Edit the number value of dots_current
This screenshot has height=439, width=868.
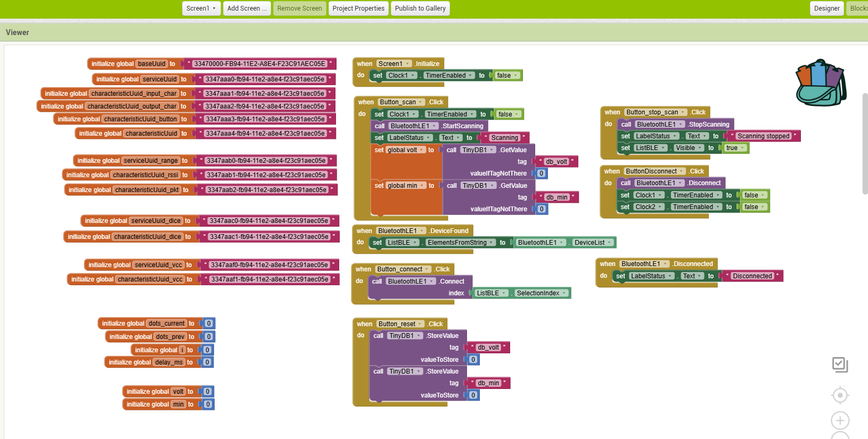tap(209, 324)
